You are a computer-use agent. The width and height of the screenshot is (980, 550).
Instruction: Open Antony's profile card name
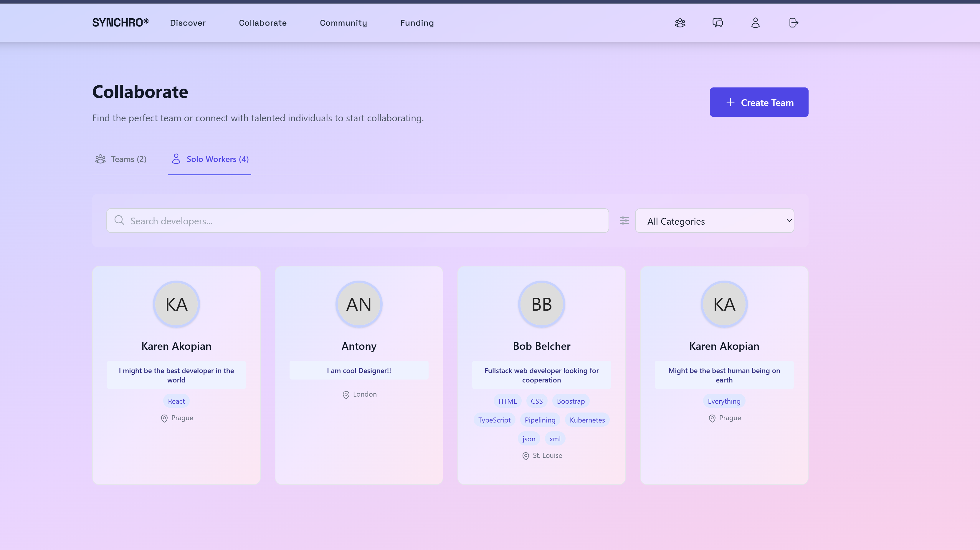(x=359, y=346)
